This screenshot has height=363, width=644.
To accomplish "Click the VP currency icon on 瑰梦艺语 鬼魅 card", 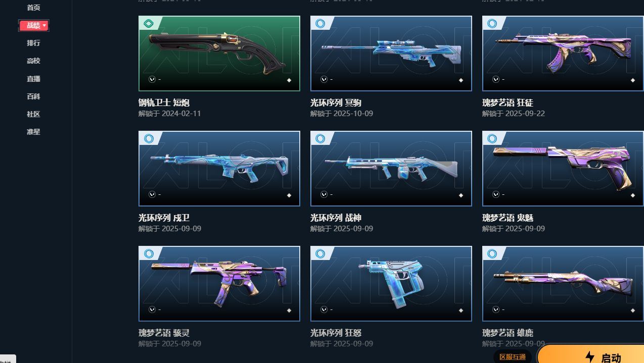I will coord(496,194).
